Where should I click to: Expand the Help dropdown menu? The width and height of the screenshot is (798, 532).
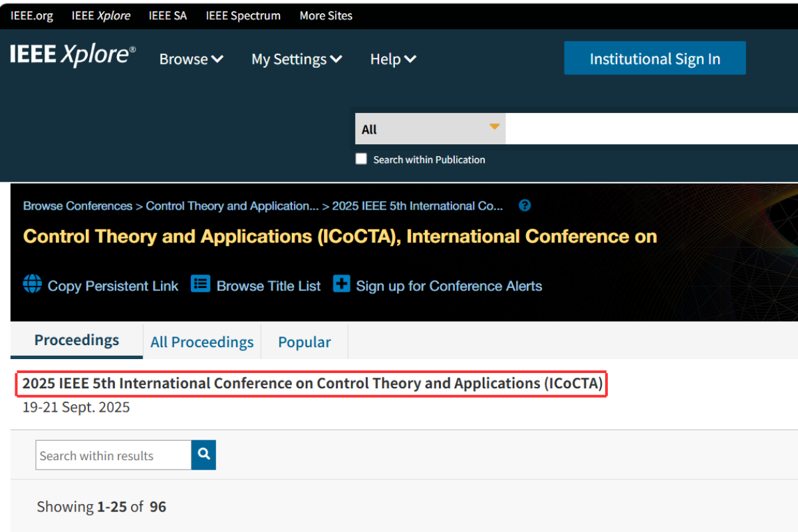click(393, 59)
